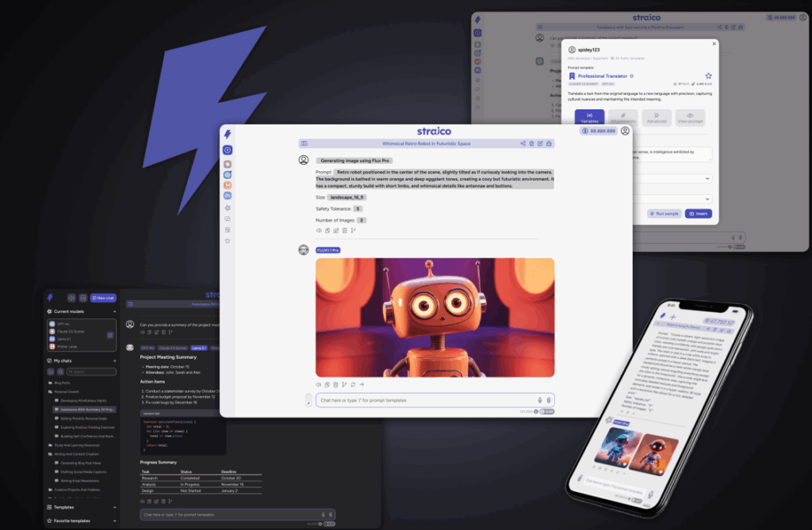
Task: Select View prompt tab in template dialog
Action: [x=691, y=118]
